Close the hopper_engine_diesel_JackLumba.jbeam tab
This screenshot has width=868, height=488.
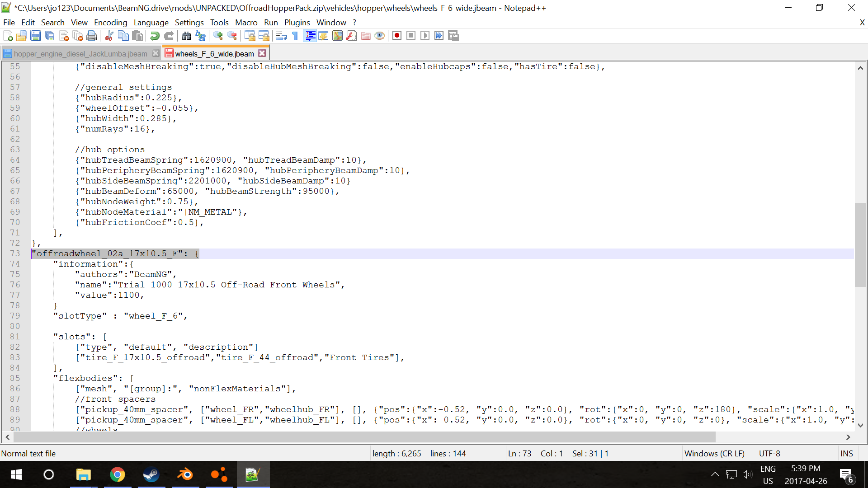(156, 53)
